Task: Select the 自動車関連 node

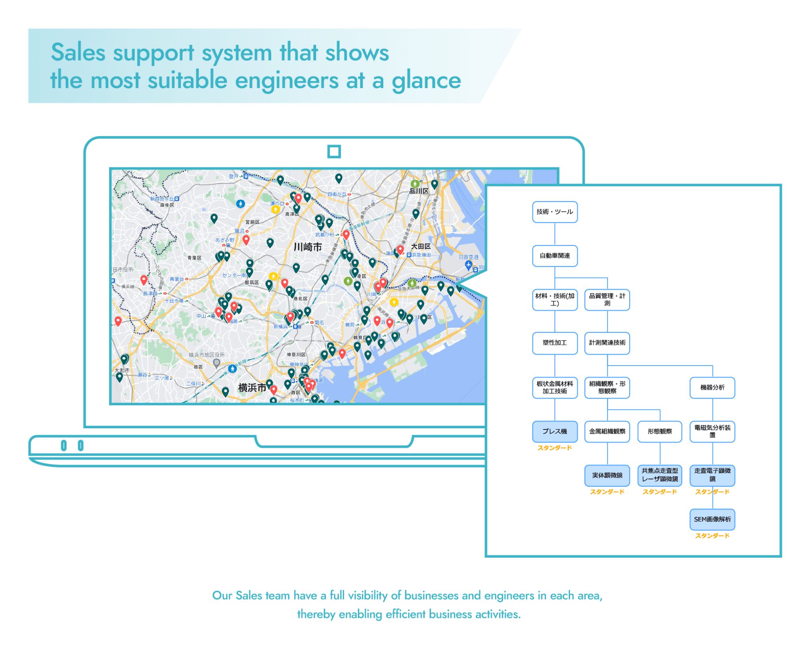Action: pos(554,256)
